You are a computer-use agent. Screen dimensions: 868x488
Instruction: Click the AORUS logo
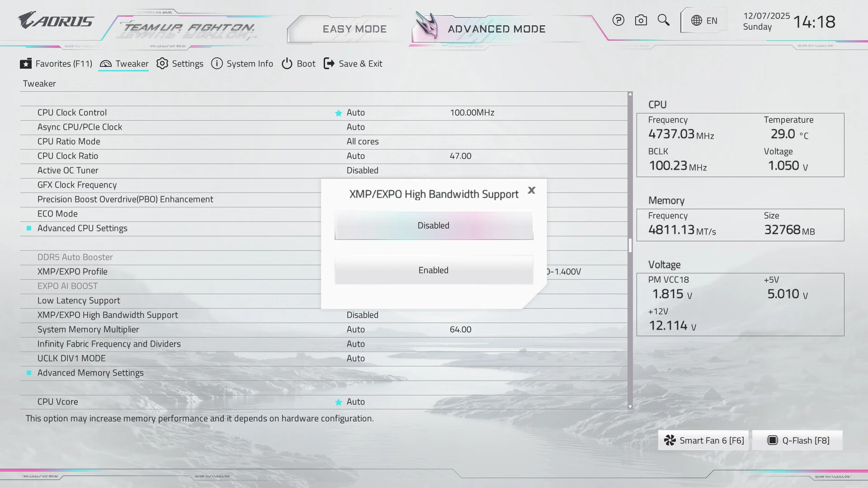(x=56, y=21)
